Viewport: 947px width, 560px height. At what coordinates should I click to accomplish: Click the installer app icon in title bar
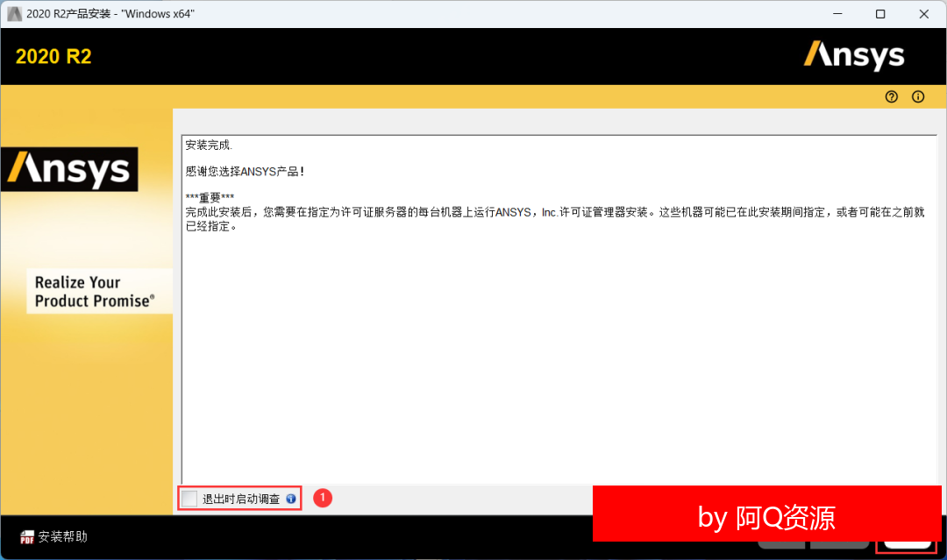pyautogui.click(x=14, y=13)
